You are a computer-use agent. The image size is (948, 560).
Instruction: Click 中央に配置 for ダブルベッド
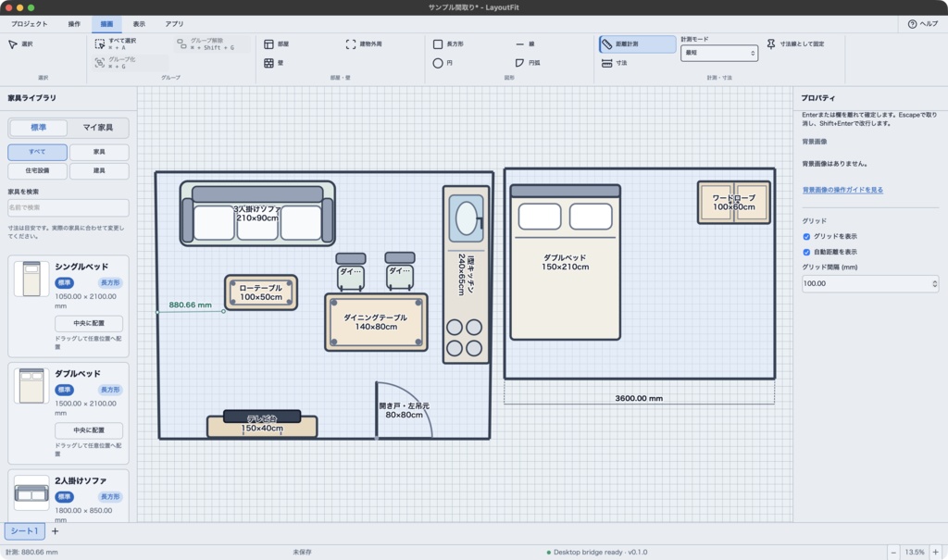89,430
